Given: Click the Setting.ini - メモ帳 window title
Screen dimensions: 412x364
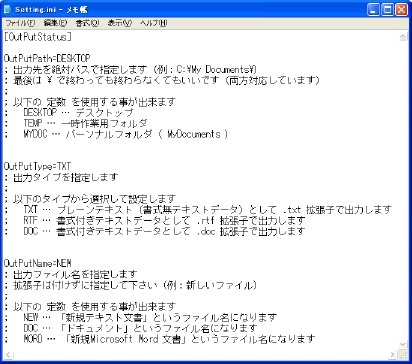Looking at the screenshot, I should (51, 9).
